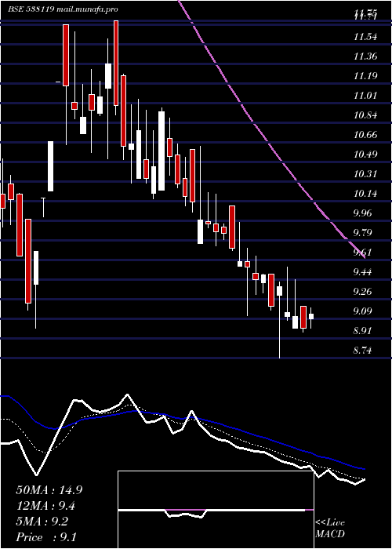Click the BSE 538119 chart title
392x549 pixels.
[63, 9]
